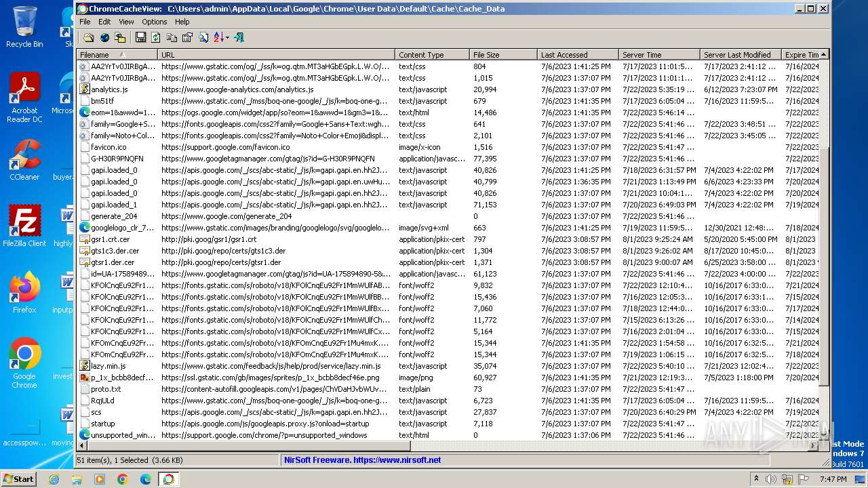The image size is (868, 488).
Task: Select the googlelogo_clr row icon
Action: click(x=84, y=228)
